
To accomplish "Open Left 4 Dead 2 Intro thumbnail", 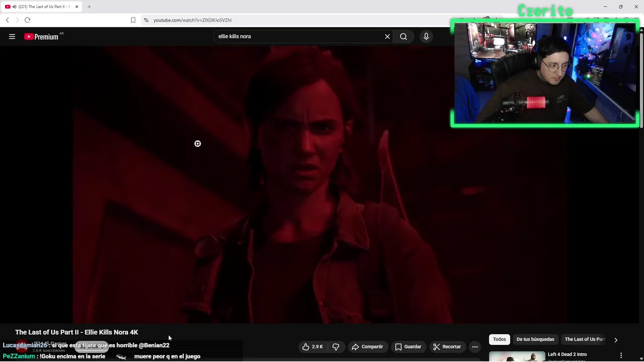I will [517, 356].
